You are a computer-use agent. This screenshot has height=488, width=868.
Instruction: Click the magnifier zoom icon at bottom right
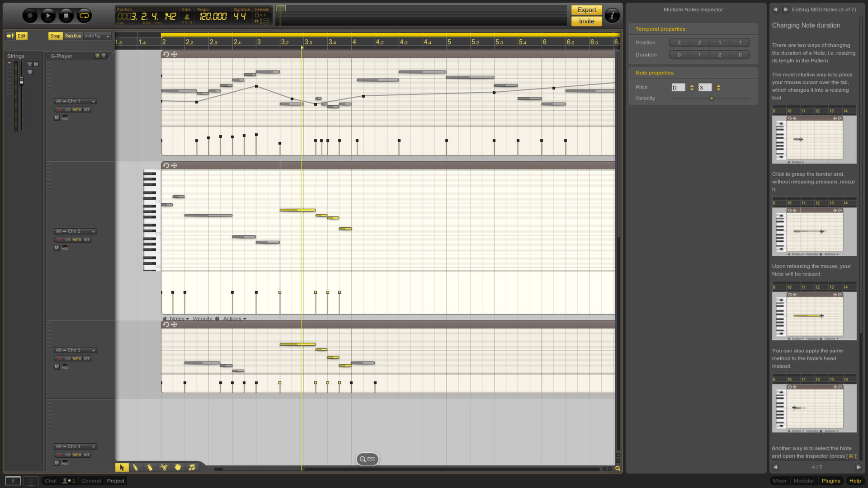(x=618, y=469)
